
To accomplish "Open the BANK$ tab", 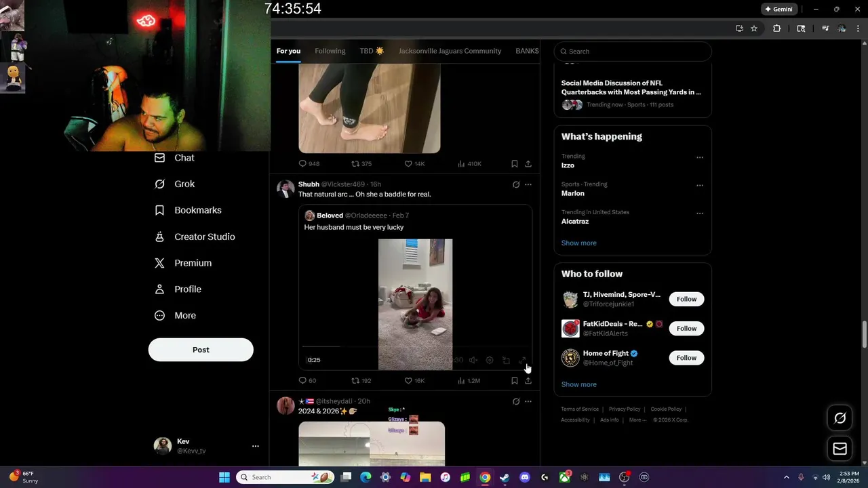I will pos(527,51).
